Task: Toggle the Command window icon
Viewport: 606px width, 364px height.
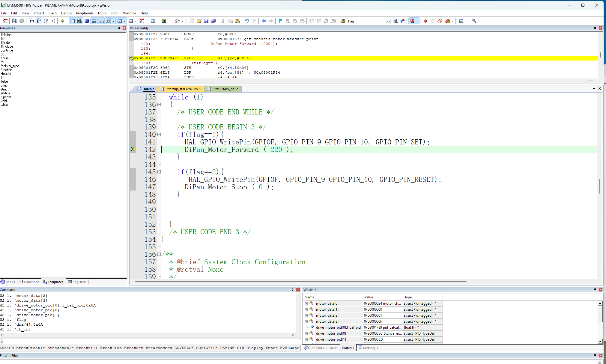Action: click(72, 21)
